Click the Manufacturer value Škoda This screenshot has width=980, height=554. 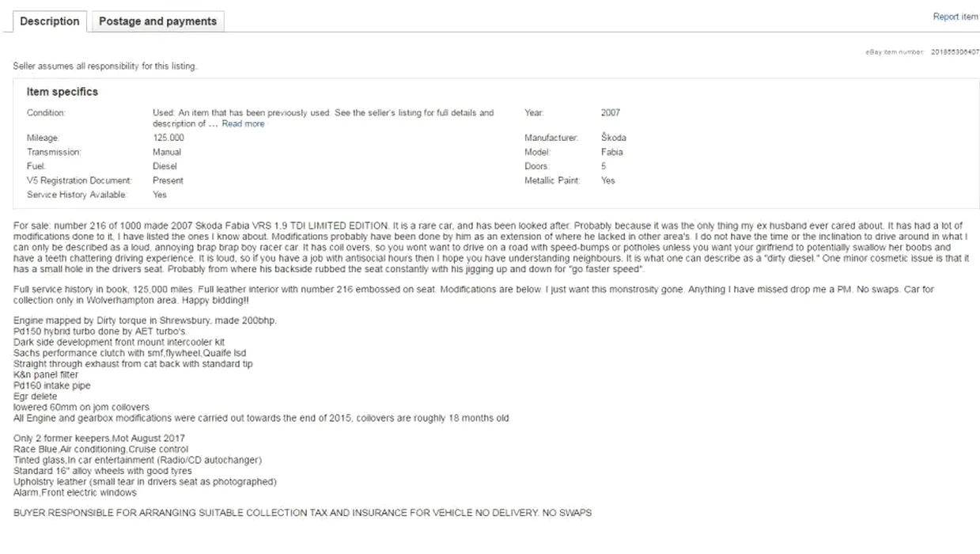(x=613, y=138)
